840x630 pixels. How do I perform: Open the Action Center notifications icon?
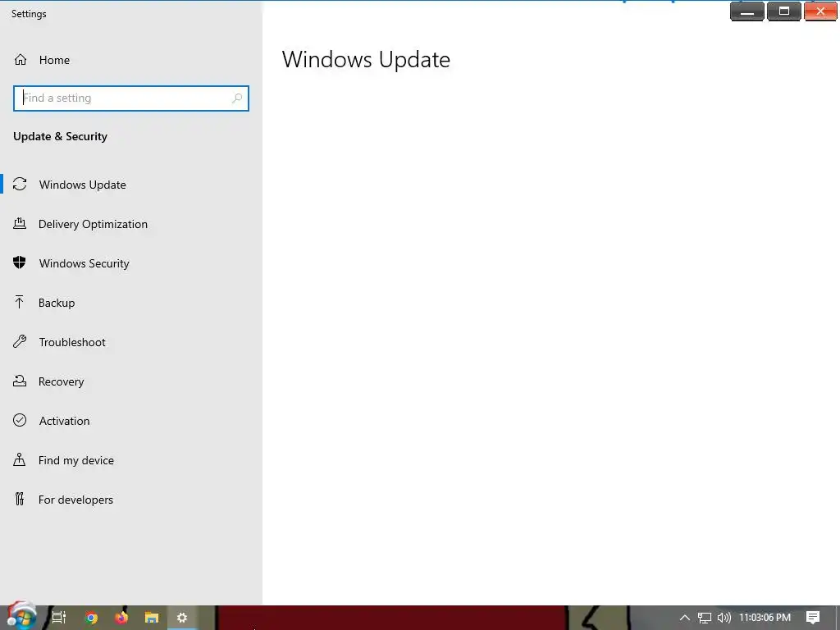click(813, 618)
